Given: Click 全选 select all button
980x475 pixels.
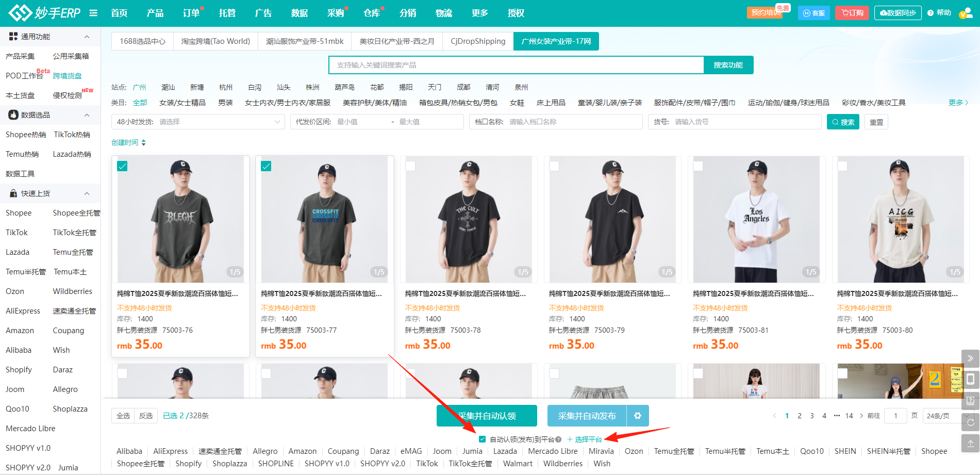Looking at the screenshot, I should pos(123,416).
